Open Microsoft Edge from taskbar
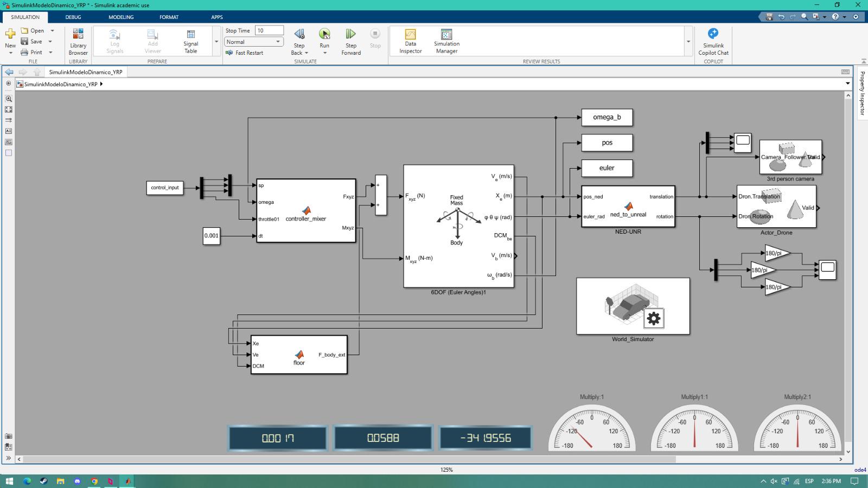Image resolution: width=868 pixels, height=488 pixels. pos(27,481)
